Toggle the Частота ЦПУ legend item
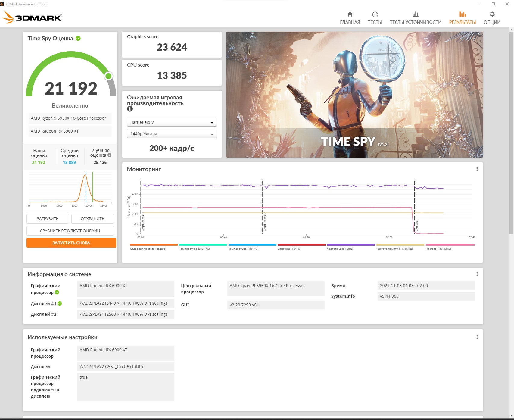This screenshot has height=420, width=514. coord(351,247)
